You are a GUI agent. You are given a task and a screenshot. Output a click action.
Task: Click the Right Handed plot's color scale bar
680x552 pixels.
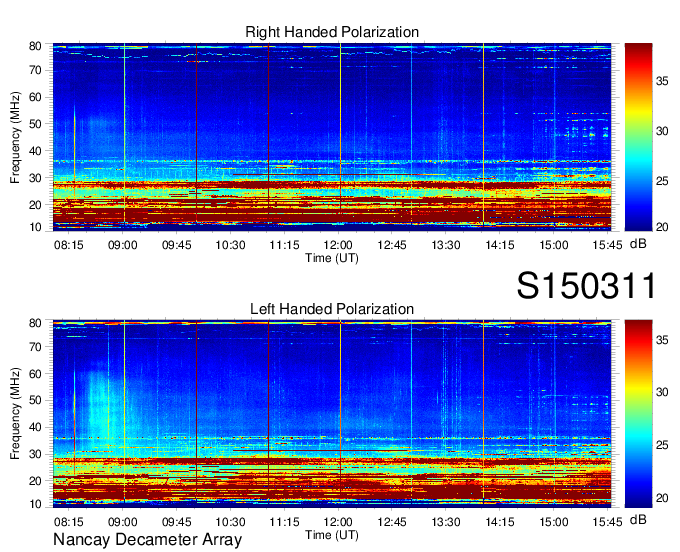638,137
